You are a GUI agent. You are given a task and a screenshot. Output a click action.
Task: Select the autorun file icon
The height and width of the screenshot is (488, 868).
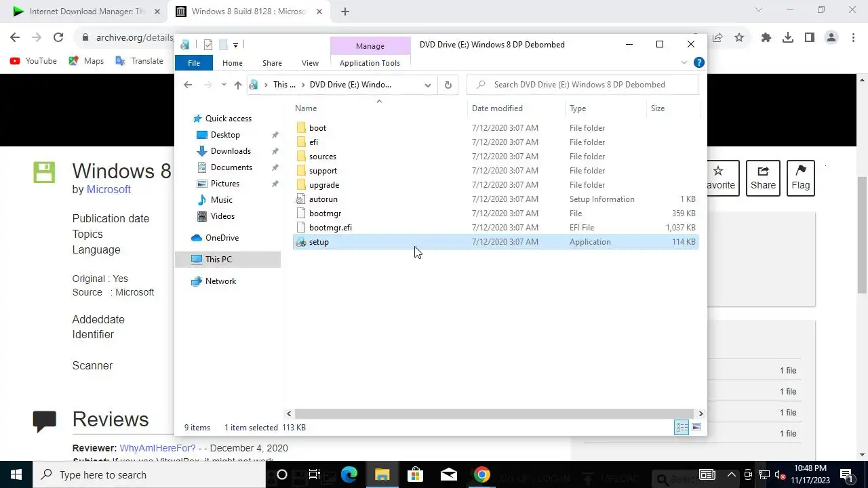click(x=301, y=199)
